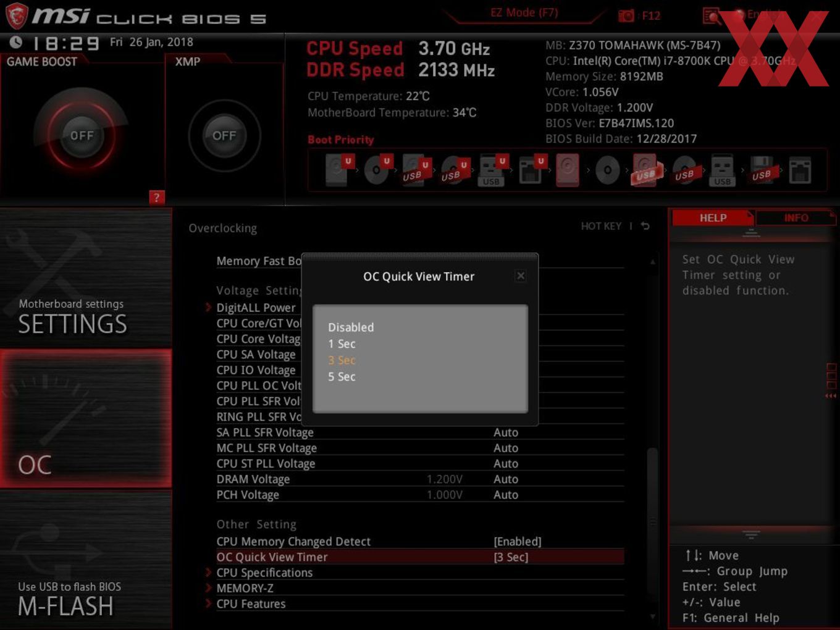This screenshot has height=630, width=840.
Task: Open the Motherboard SETTINGS section
Action: click(86, 278)
